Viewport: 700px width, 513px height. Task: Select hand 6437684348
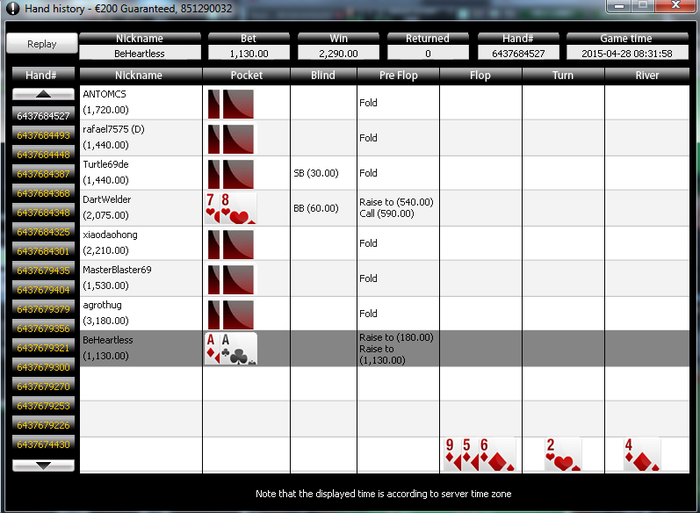[x=43, y=213]
